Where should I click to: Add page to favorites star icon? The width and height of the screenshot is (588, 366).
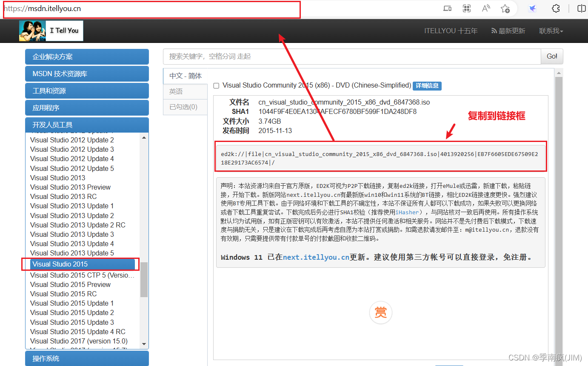pyautogui.click(x=505, y=9)
